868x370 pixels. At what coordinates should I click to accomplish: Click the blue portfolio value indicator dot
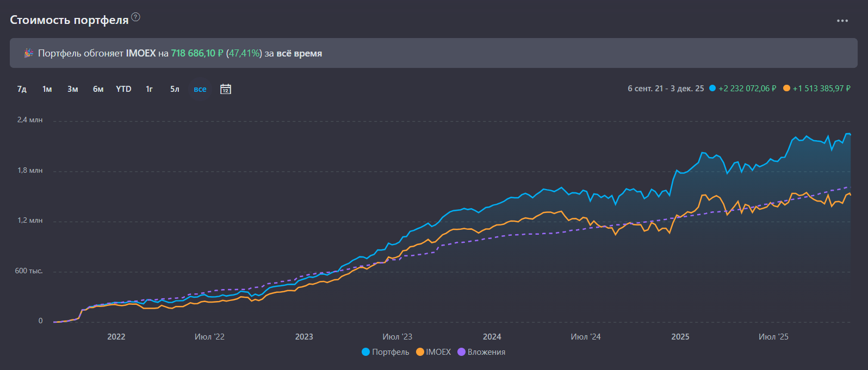712,89
